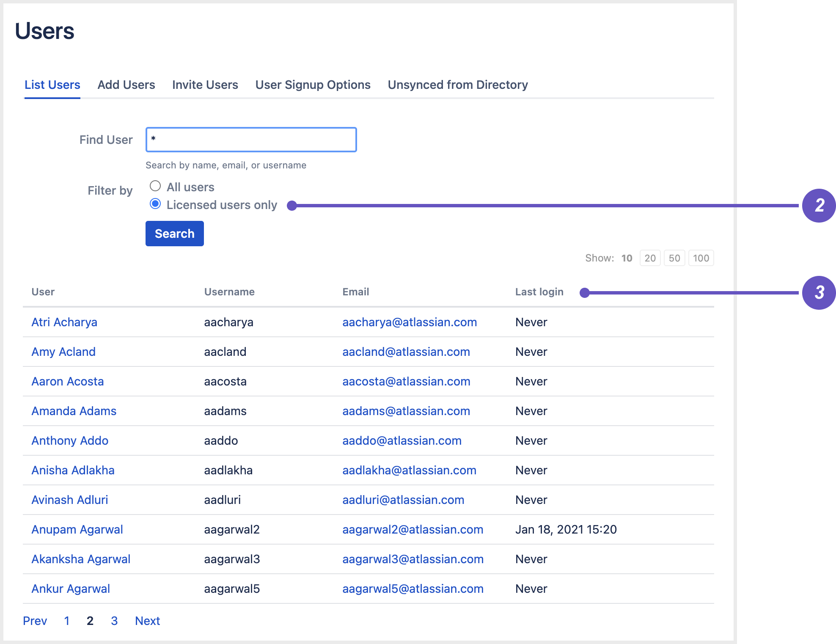The image size is (836, 644).
Task: Email aacland@atlassian.com
Action: (406, 352)
